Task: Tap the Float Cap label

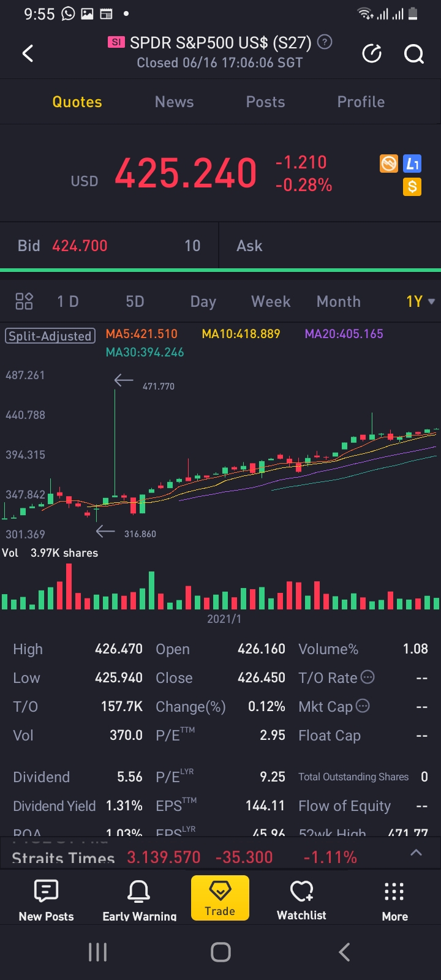Action: point(330,736)
